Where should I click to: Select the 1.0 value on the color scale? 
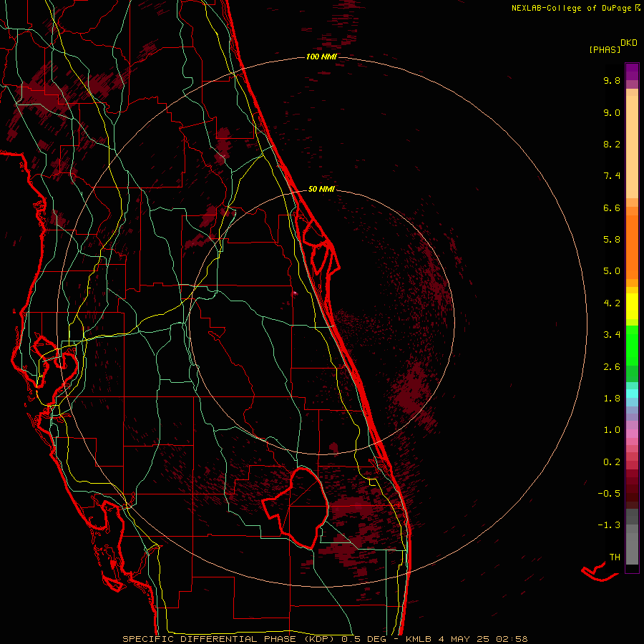[x=612, y=430]
